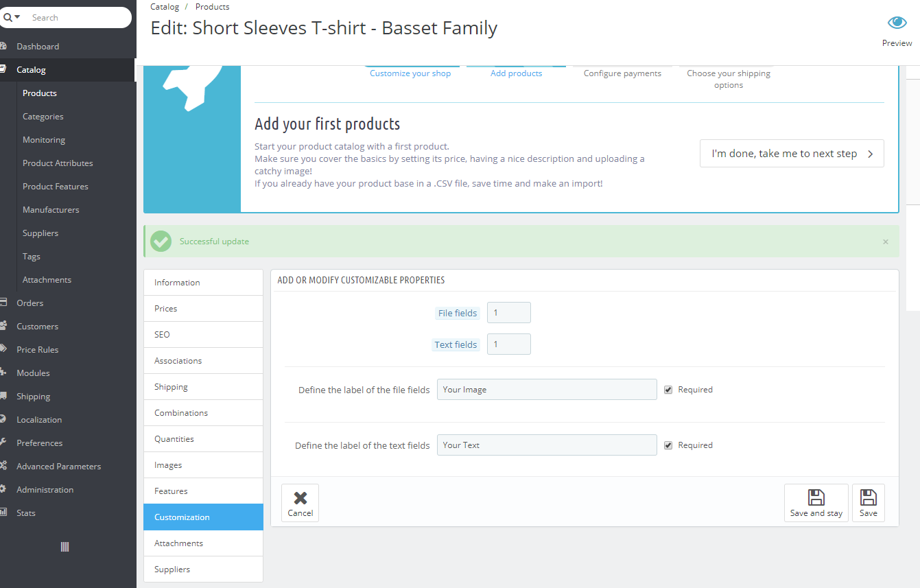Dismiss the Successful update notification
Image resolution: width=920 pixels, height=588 pixels.
coord(885,242)
